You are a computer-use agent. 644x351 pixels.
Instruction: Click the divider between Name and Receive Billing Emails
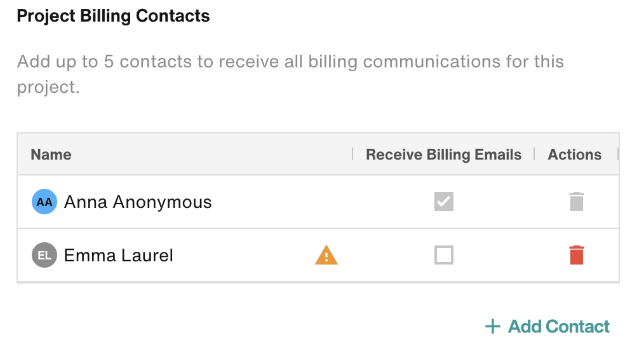point(352,154)
